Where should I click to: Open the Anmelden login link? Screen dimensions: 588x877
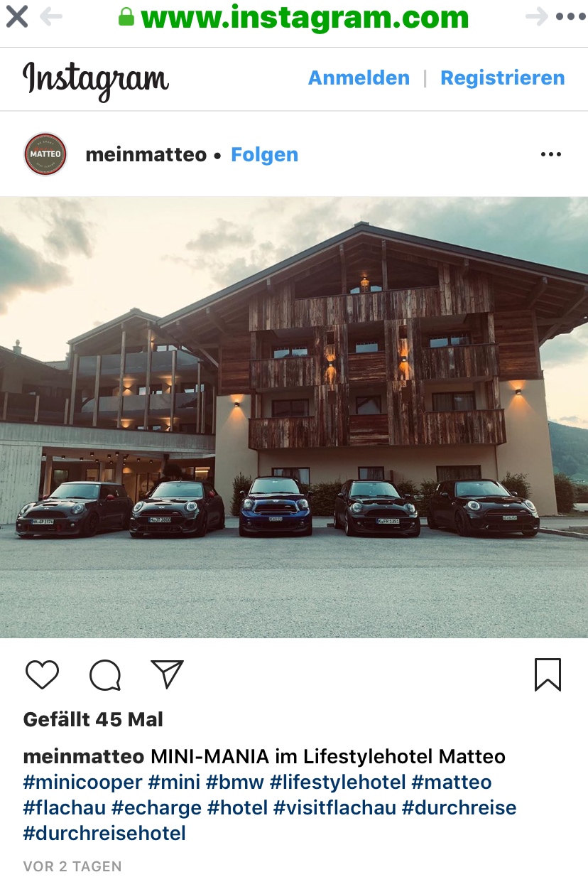[x=359, y=78]
